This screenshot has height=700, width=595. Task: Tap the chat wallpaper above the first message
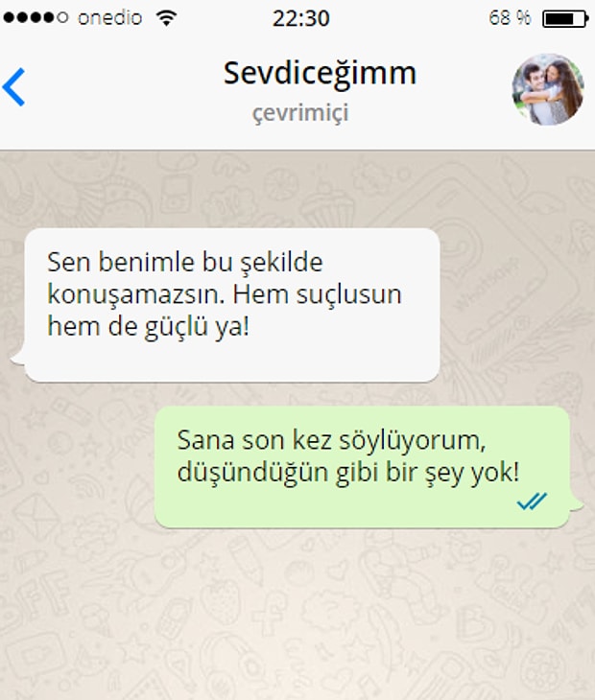[297, 190]
